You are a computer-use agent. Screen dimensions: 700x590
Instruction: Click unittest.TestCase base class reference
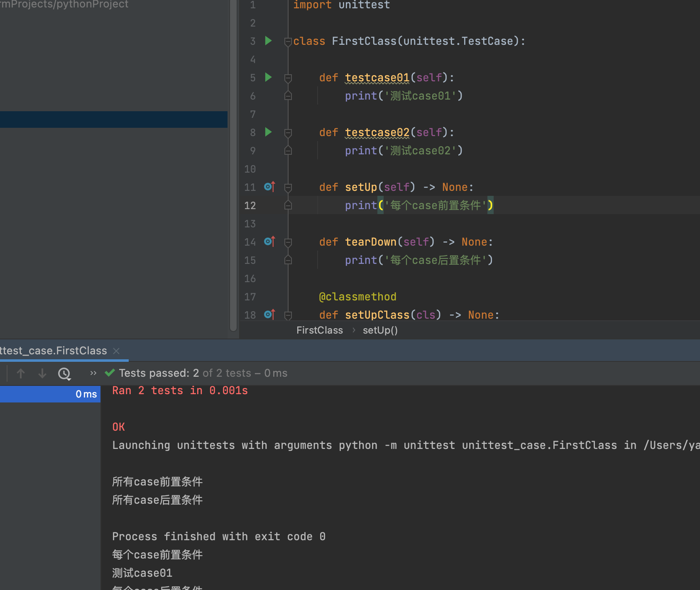coord(458,41)
